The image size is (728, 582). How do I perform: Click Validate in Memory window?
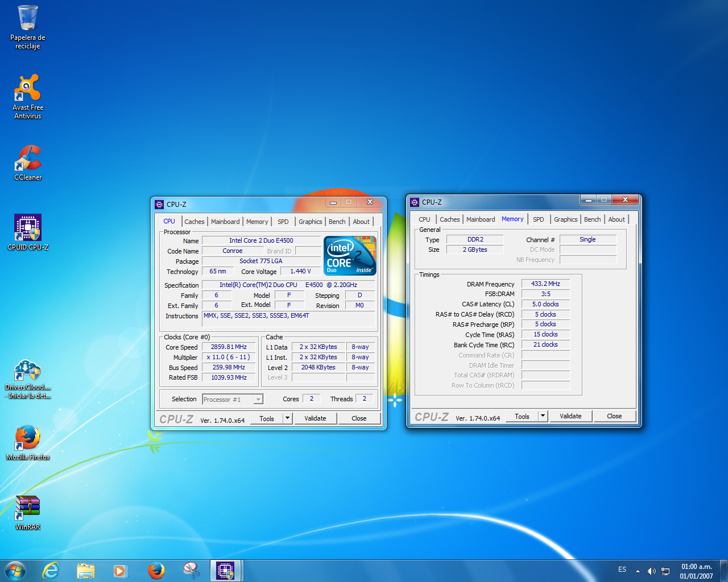click(570, 416)
